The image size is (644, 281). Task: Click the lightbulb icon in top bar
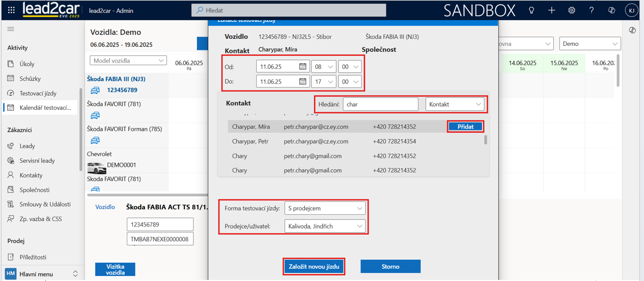click(x=531, y=10)
